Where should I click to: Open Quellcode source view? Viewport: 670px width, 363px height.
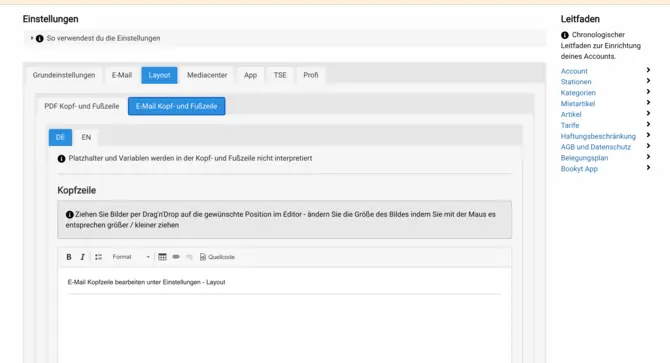pyautogui.click(x=217, y=257)
